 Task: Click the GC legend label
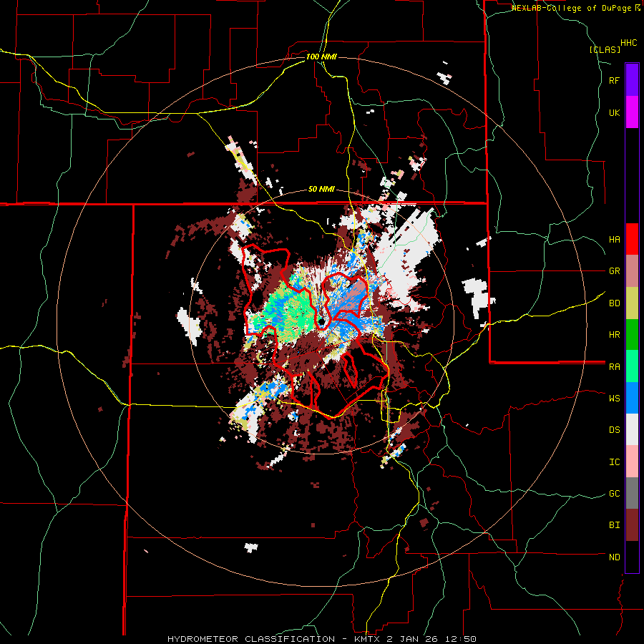[x=614, y=494]
